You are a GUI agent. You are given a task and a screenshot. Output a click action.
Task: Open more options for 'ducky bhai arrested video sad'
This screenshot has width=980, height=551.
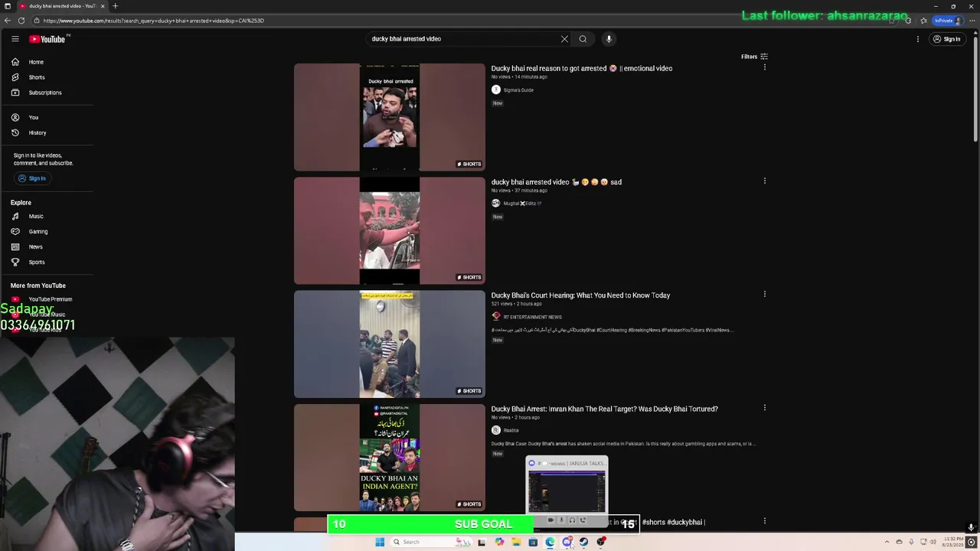point(764,181)
